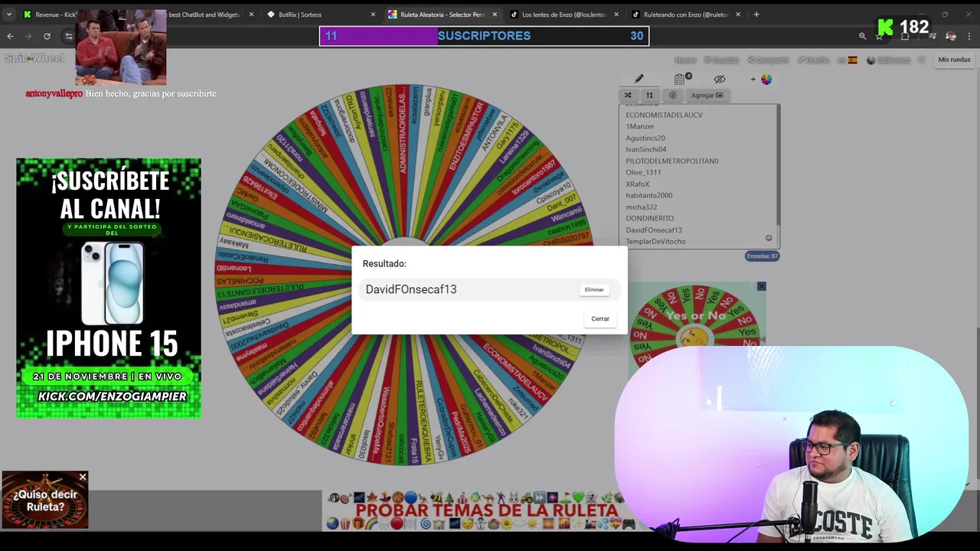Switch to Los lentes de Enzo tab
This screenshot has width=980, height=551.
tap(563, 15)
